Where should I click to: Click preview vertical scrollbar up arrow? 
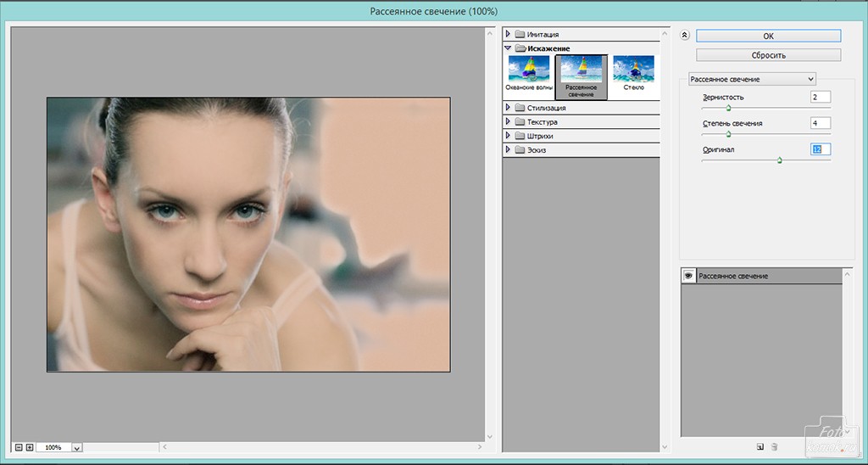(x=490, y=33)
